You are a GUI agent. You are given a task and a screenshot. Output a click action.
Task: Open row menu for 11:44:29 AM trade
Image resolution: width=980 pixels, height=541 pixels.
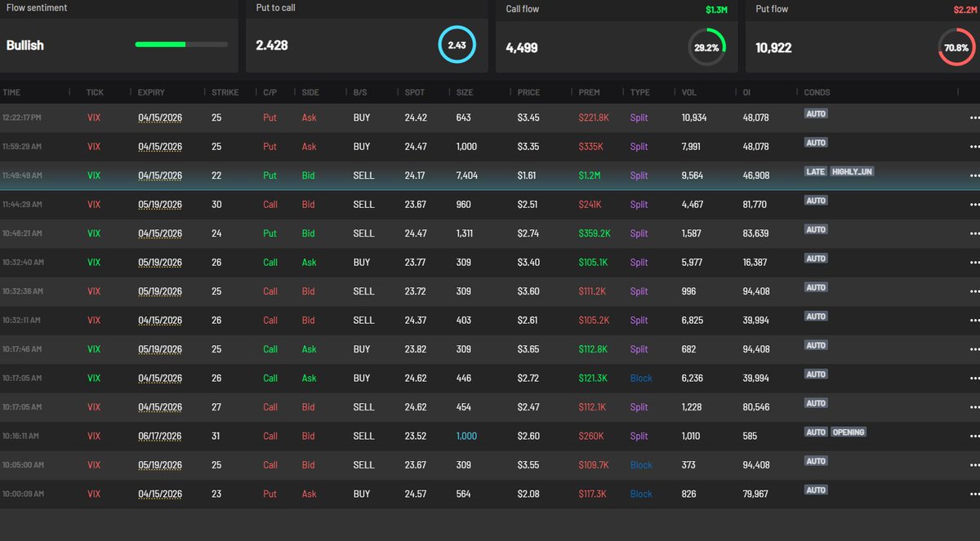[x=973, y=205]
